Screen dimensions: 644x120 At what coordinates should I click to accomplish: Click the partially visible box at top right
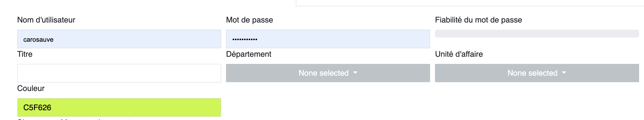tap(470, 3)
